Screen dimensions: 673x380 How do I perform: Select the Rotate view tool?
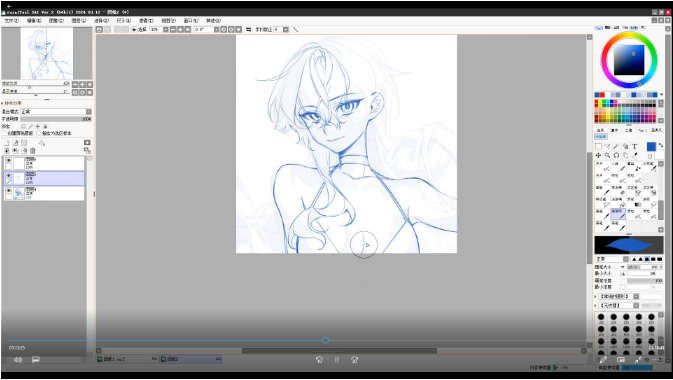click(x=616, y=155)
